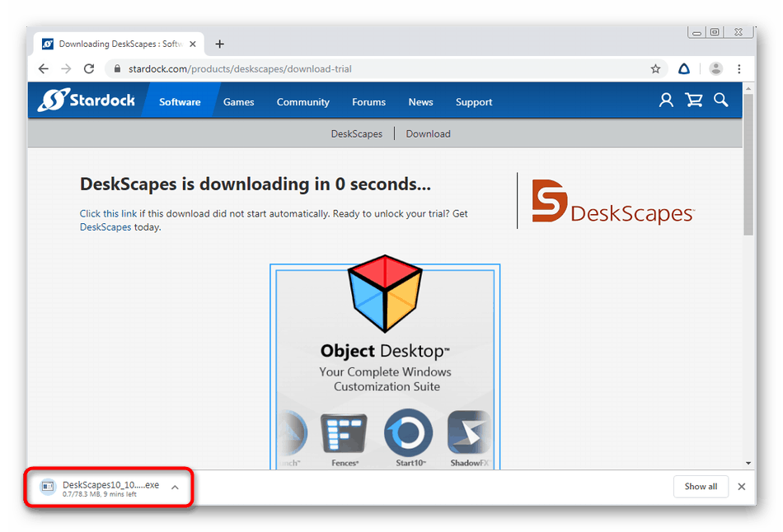This screenshot has width=783, height=532.
Task: Click the DeskScapes exe file icon in downloads bar
Action: 48,486
